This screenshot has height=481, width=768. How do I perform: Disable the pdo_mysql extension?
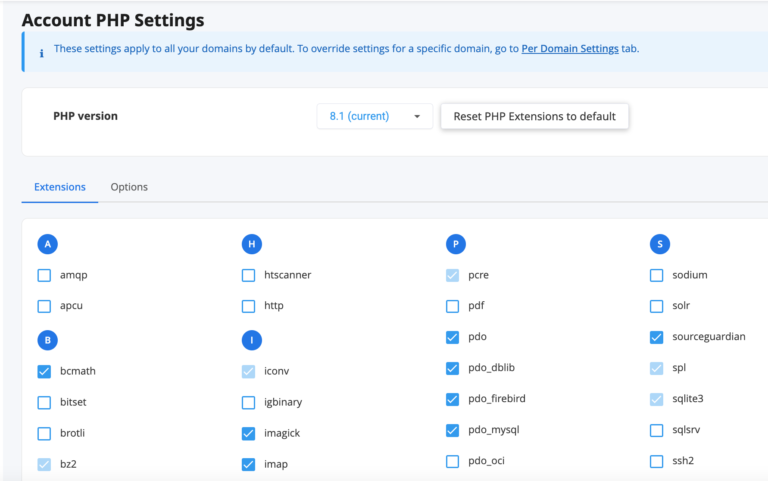[453, 430]
